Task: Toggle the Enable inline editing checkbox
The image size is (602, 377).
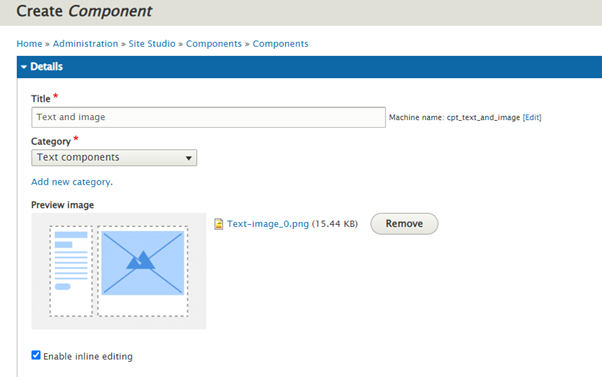Action: click(36, 355)
